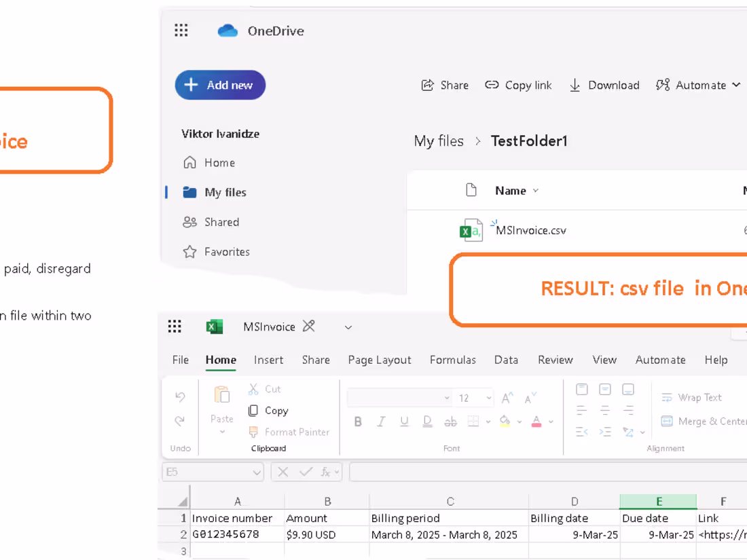The image size is (747, 560).
Task: Open the File menu in Excel
Action: pos(181,360)
